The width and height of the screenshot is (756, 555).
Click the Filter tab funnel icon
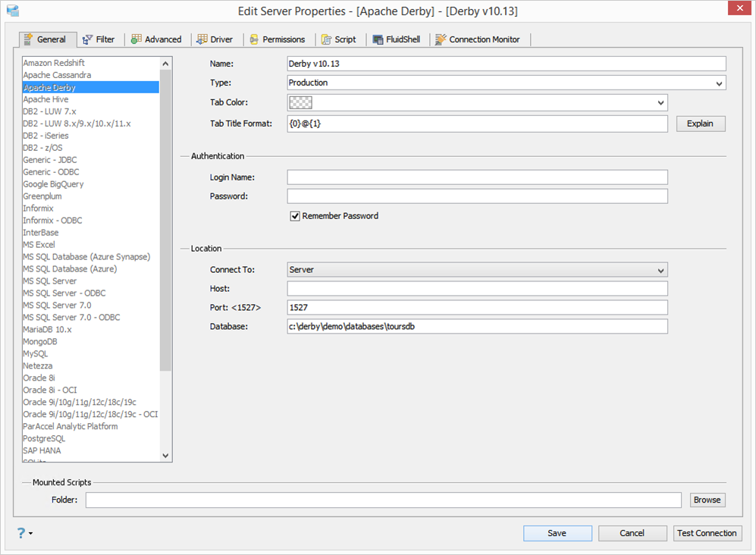[x=88, y=39]
